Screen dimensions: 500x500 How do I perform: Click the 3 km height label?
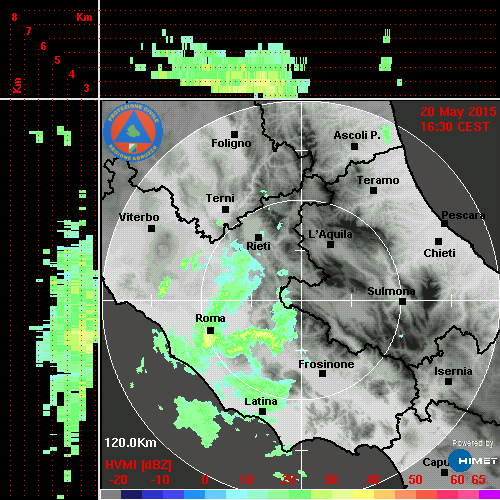[x=86, y=88]
